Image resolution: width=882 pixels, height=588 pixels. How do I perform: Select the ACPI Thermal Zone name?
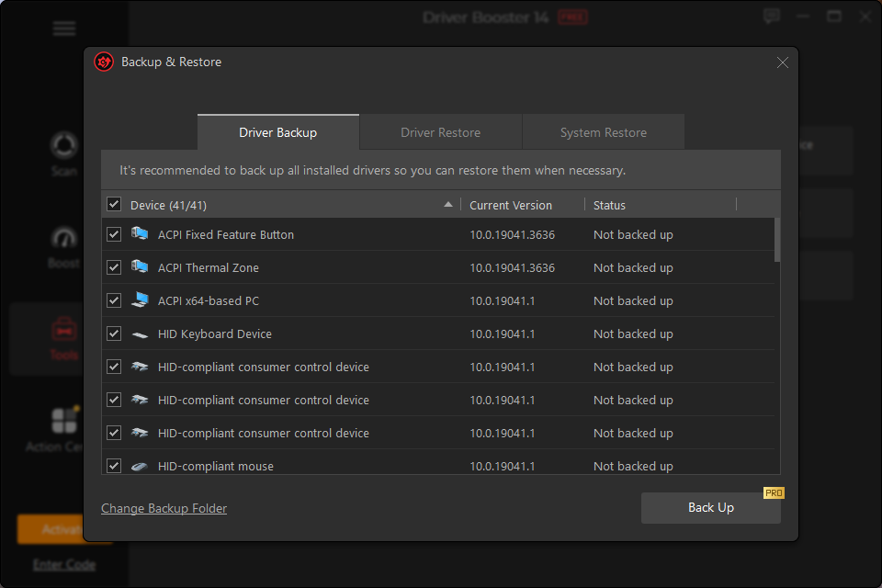pos(209,268)
